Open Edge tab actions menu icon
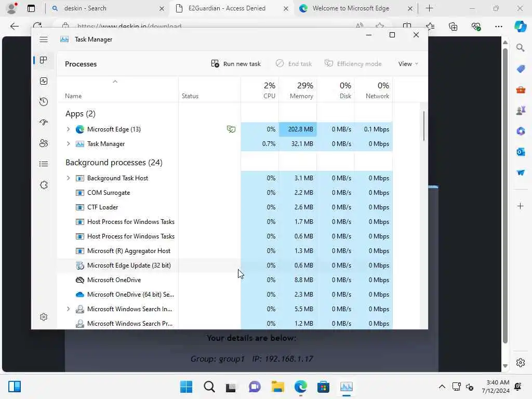This screenshot has height=399, width=532. [31, 8]
